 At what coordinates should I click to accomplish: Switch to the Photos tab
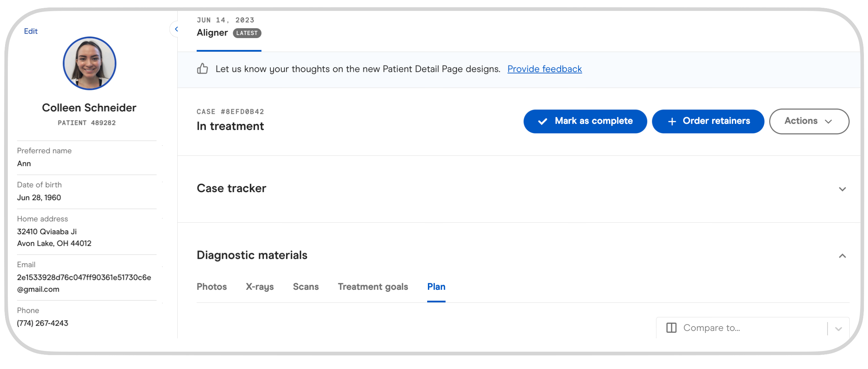pyautogui.click(x=211, y=287)
